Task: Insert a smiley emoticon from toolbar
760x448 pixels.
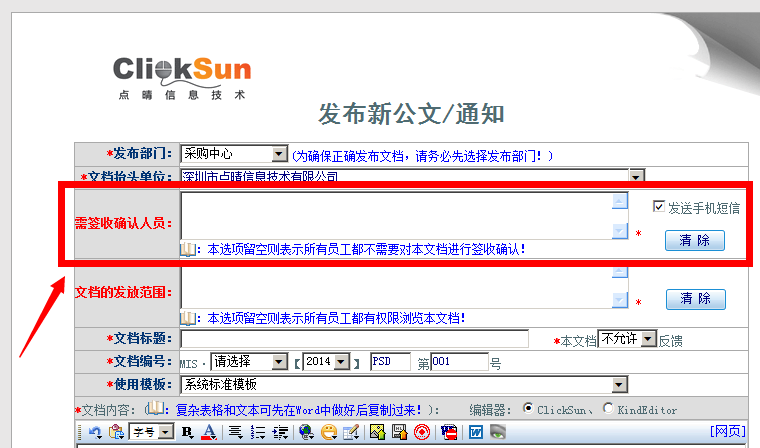Action: pyautogui.click(x=328, y=432)
